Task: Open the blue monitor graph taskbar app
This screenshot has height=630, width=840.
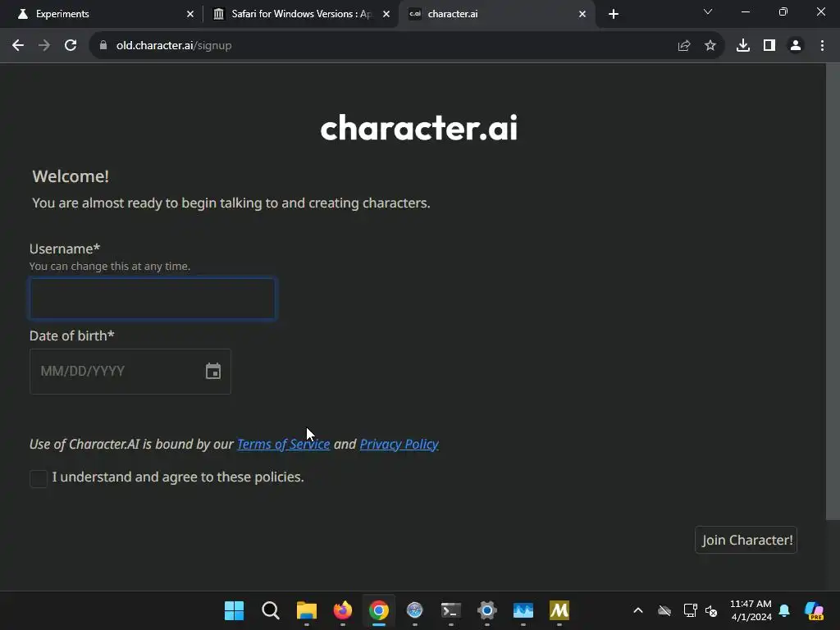Action: coord(523,610)
